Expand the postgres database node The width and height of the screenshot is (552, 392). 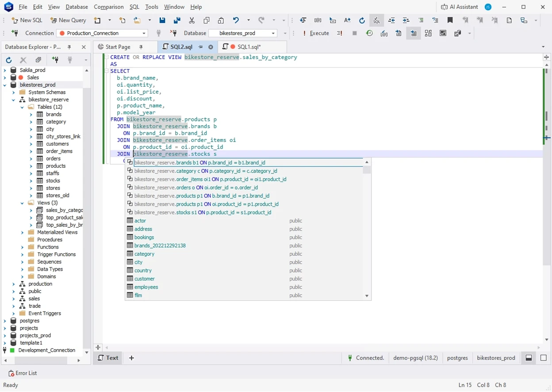(x=5, y=321)
